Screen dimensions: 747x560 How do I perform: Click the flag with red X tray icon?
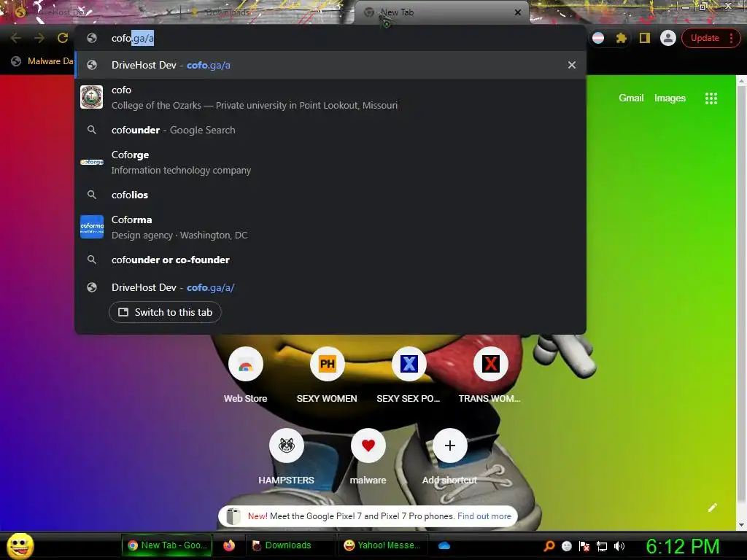coord(584,545)
